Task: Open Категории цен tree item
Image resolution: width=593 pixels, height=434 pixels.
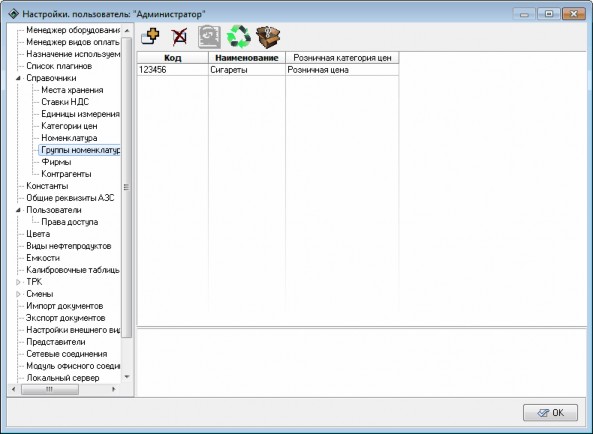Action: coord(69,126)
